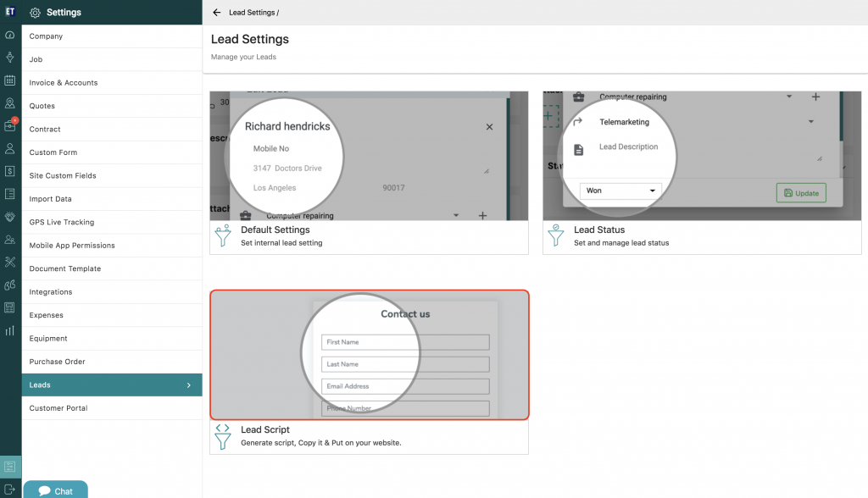868x498 pixels.
Task: Click 'Generate script, Copy it & Put on your website.' text
Action: 321,443
